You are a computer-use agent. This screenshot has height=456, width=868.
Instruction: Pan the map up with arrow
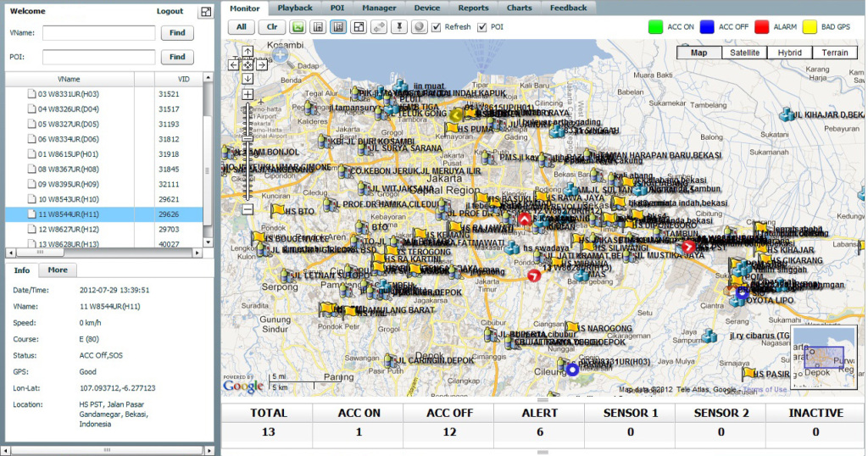248,53
